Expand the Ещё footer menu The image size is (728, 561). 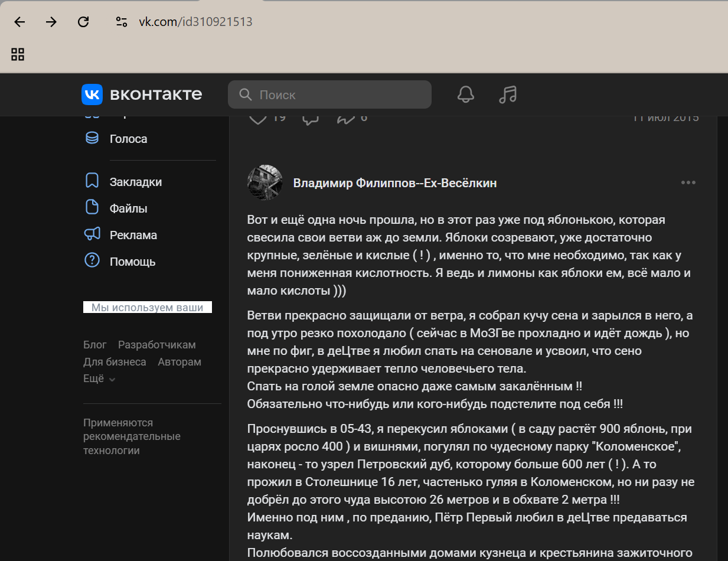pyautogui.click(x=99, y=379)
